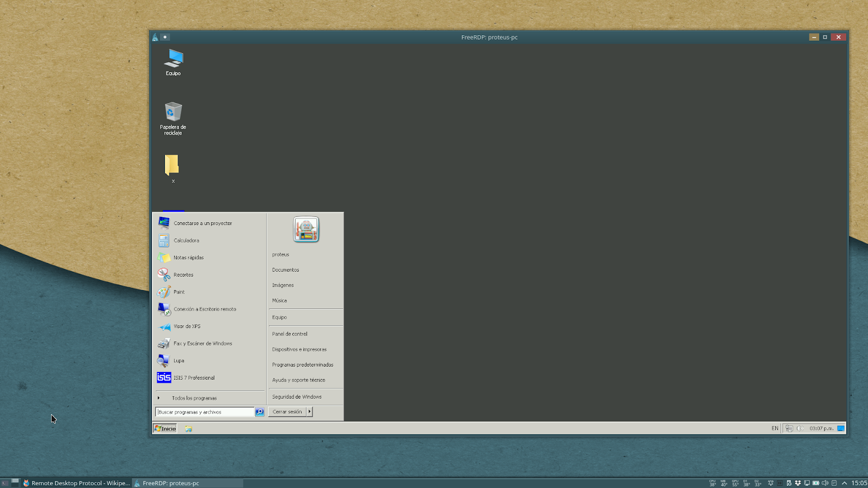
Task: Open Paint from the start menu
Action: (179, 292)
